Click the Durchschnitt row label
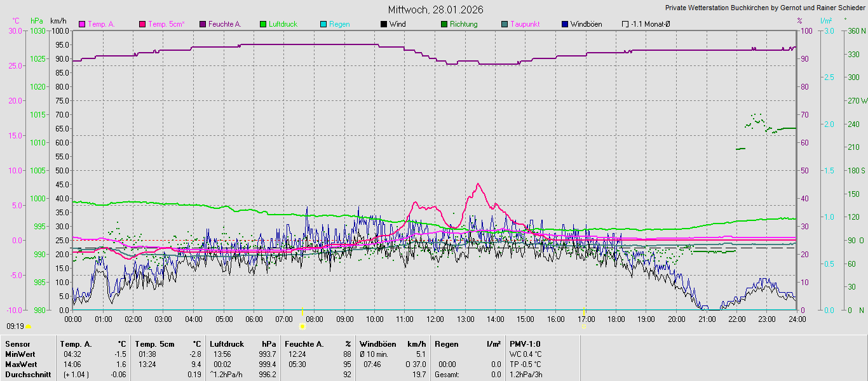Viewport: 868px width, 381px height. click(28, 375)
